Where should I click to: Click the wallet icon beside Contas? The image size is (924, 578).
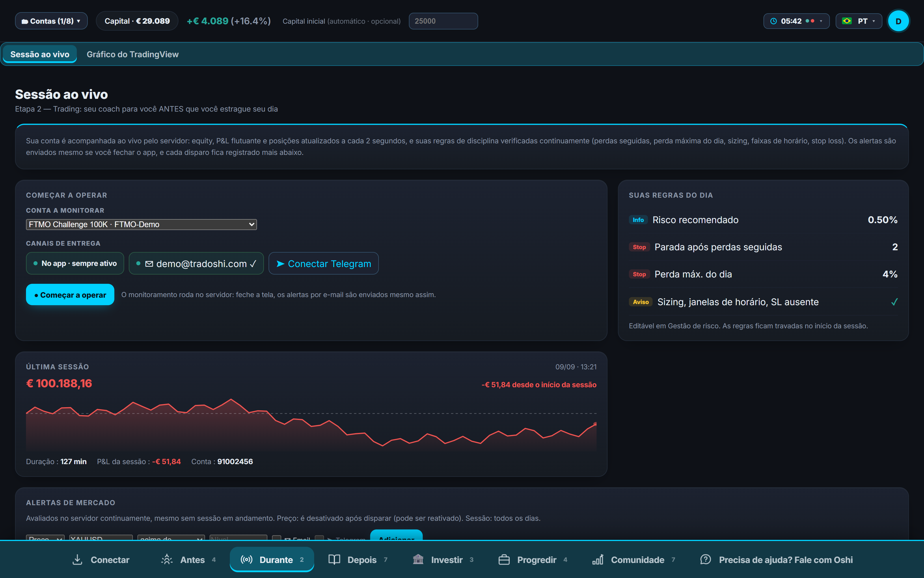(25, 21)
